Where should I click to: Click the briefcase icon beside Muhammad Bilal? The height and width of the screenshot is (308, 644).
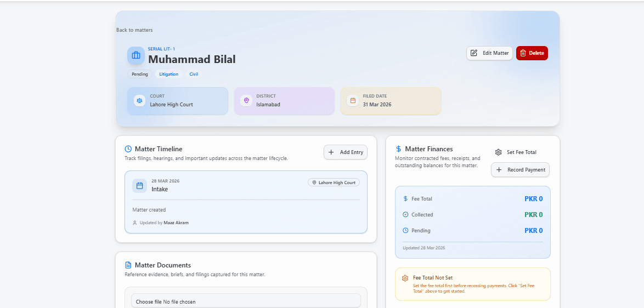coord(136,55)
